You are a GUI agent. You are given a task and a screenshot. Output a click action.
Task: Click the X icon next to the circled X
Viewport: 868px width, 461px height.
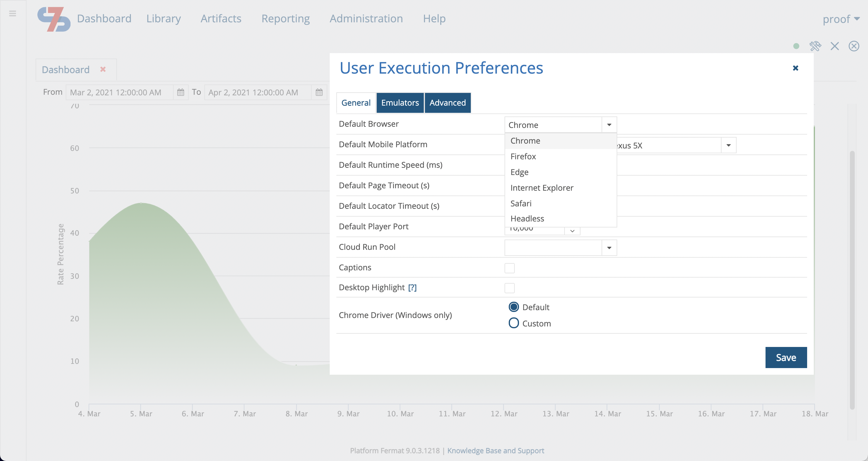click(835, 46)
